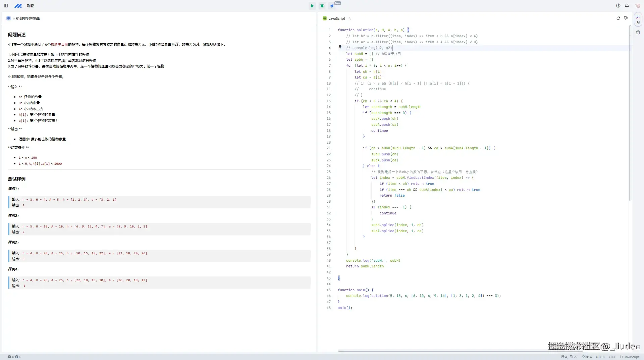The image size is (644, 360).
Task: Click the 问题描述 heading
Action: (x=17, y=35)
